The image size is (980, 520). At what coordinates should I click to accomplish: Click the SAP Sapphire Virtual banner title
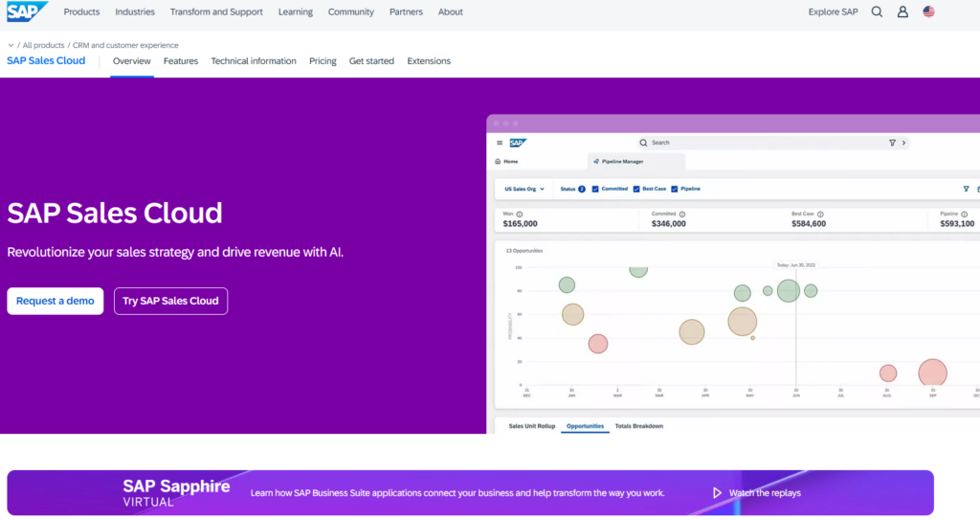tap(176, 492)
